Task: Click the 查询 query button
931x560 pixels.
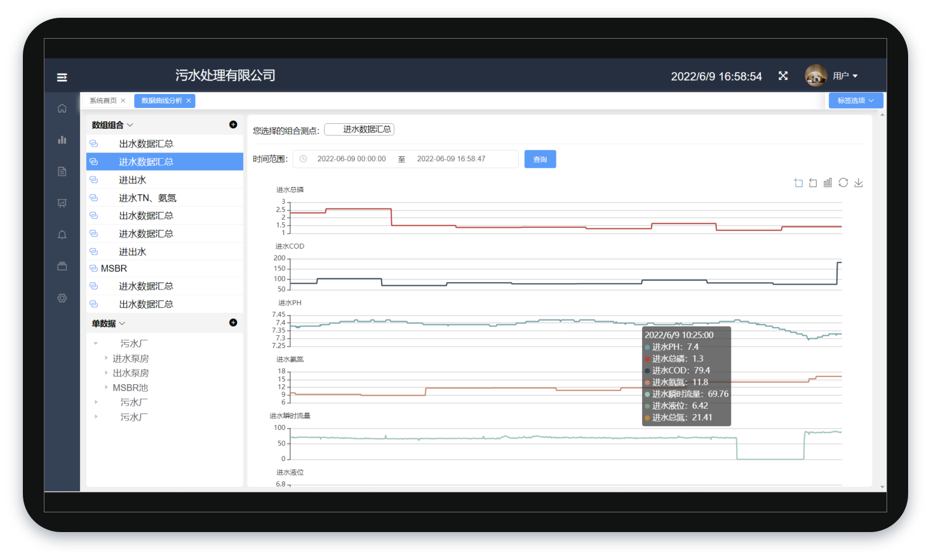Action: [540, 159]
